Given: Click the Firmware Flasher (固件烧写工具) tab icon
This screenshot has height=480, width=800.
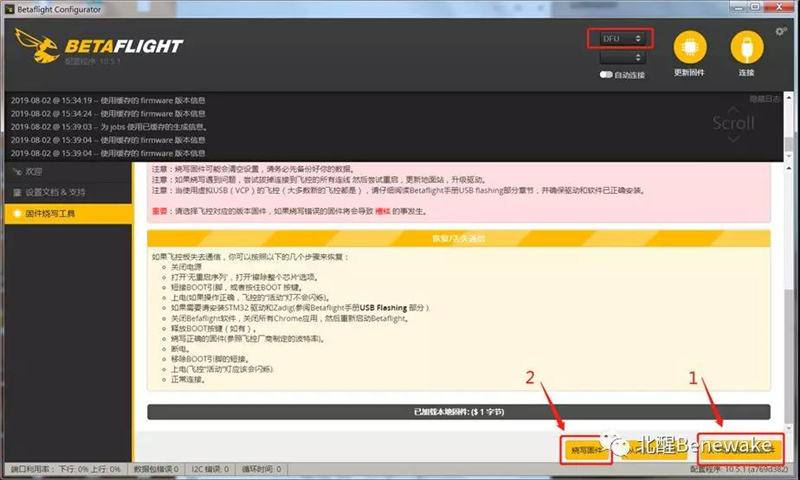Looking at the screenshot, I should pyautogui.click(x=16, y=214).
